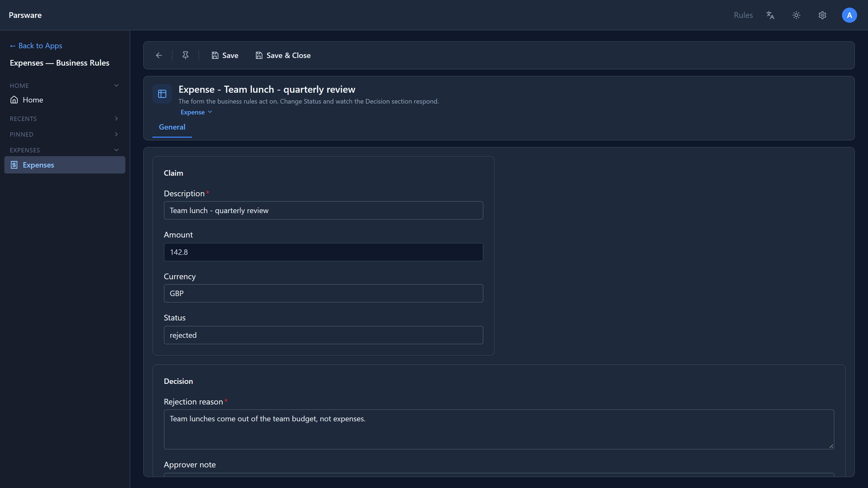Open Home in the sidebar
This screenshot has width=868, height=488.
65,100
